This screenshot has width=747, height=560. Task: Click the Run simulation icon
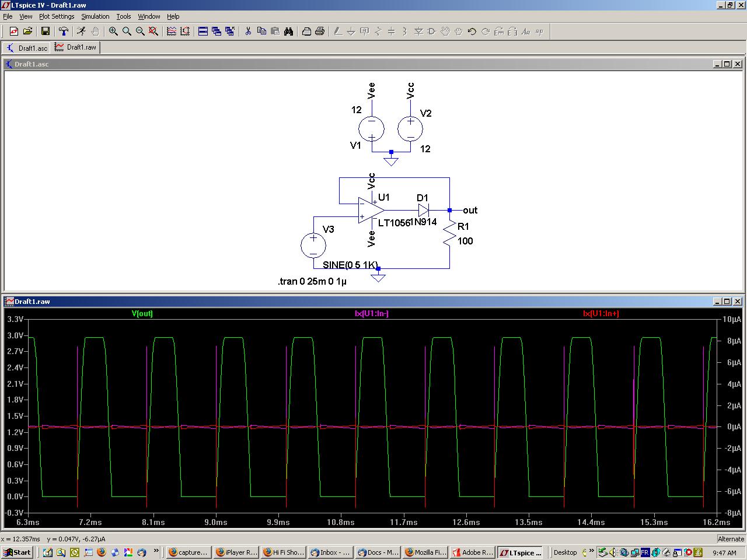[x=81, y=32]
